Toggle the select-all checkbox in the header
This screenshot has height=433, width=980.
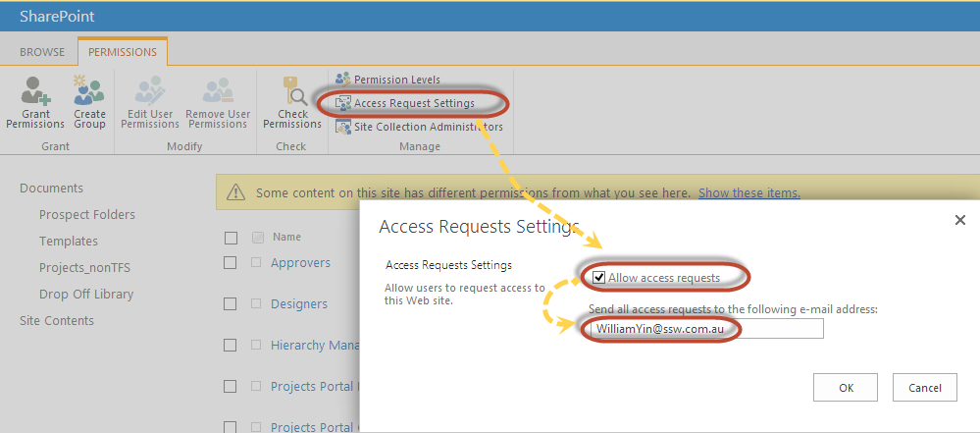[231, 237]
